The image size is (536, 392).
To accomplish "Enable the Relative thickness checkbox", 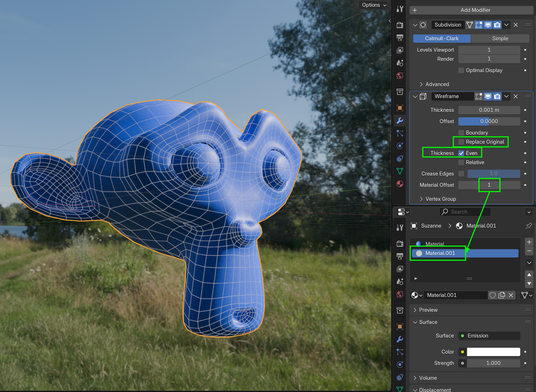I will (x=461, y=162).
